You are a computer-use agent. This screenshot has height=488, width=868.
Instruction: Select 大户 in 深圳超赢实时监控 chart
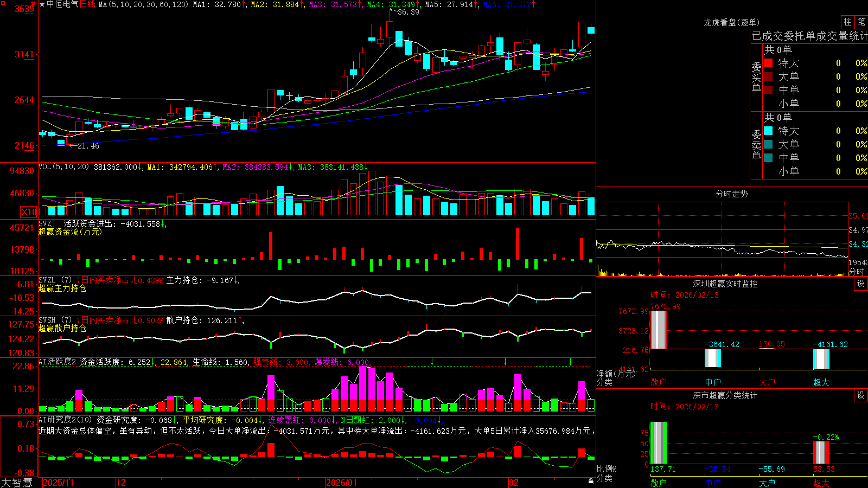pyautogui.click(x=767, y=382)
